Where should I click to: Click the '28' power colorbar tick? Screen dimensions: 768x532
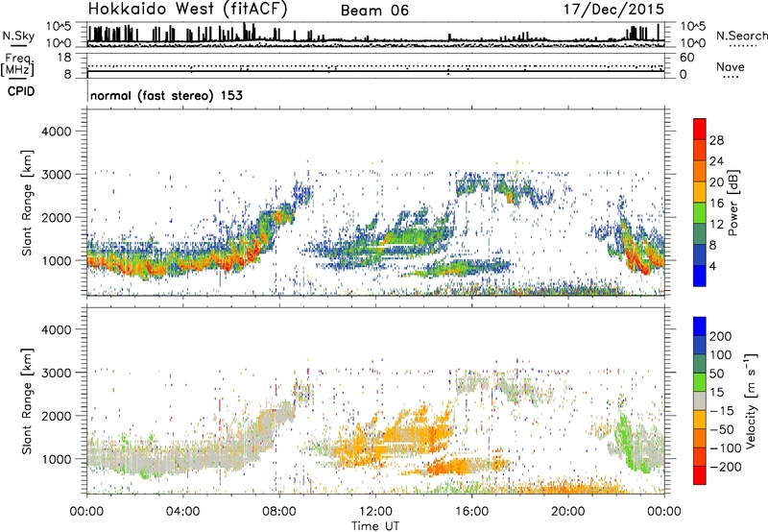coord(716,140)
